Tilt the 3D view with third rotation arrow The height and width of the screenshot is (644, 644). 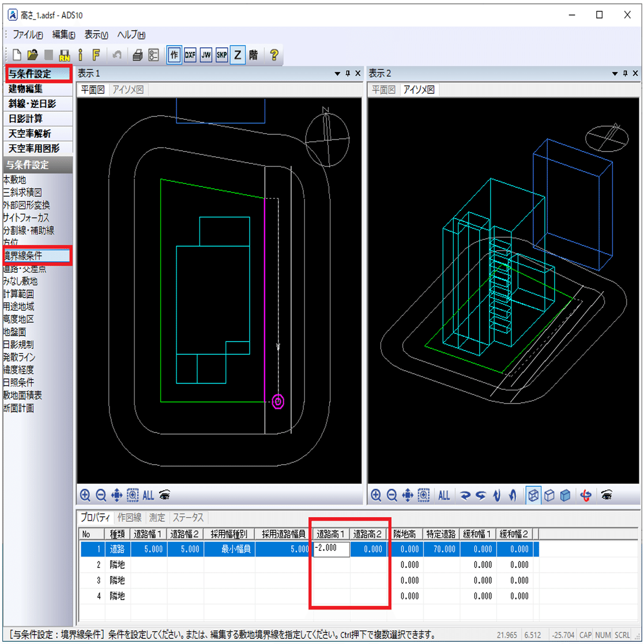(x=497, y=495)
